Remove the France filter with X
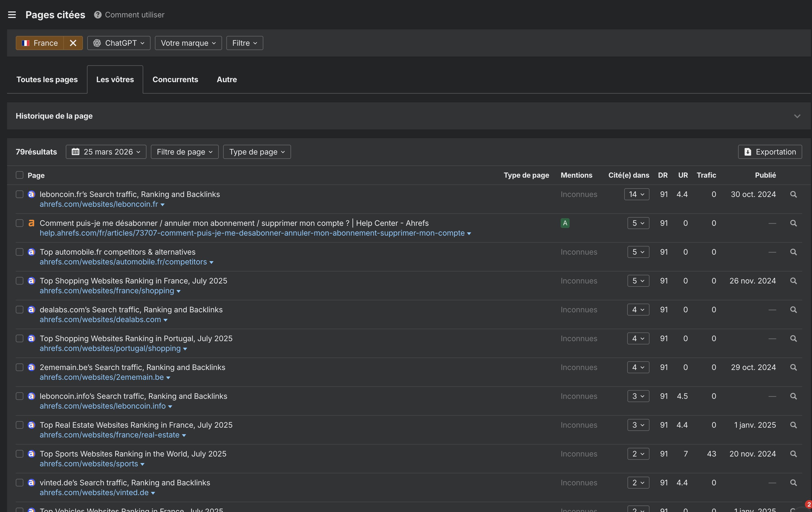 tap(73, 43)
